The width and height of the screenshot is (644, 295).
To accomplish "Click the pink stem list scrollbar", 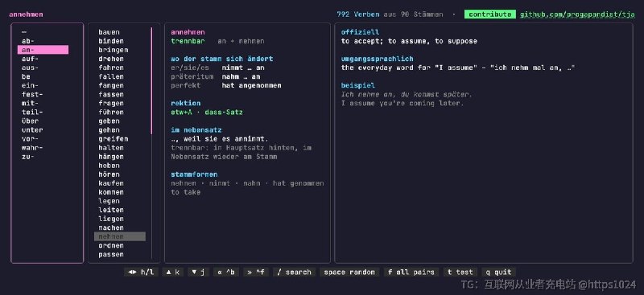I will 151,80.
